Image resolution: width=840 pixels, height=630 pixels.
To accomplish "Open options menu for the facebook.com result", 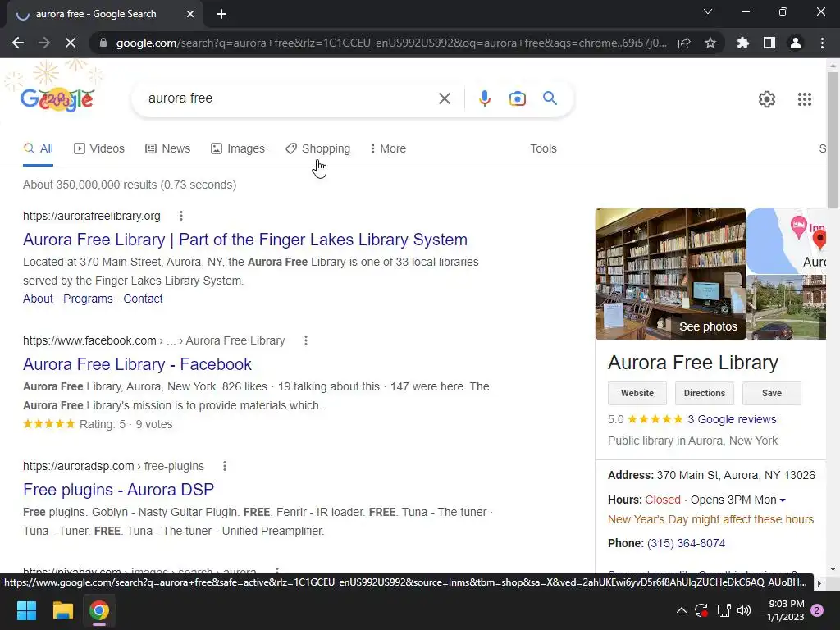I will point(305,340).
